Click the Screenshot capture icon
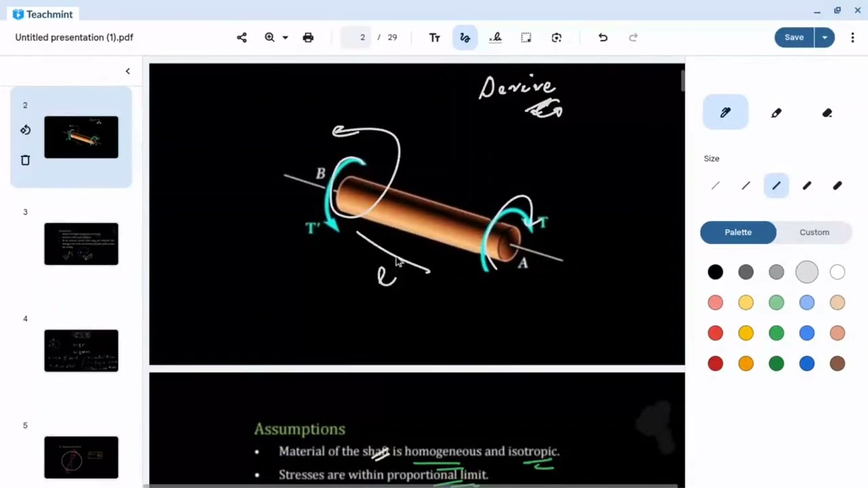Image resolution: width=868 pixels, height=488 pixels. coord(556,37)
